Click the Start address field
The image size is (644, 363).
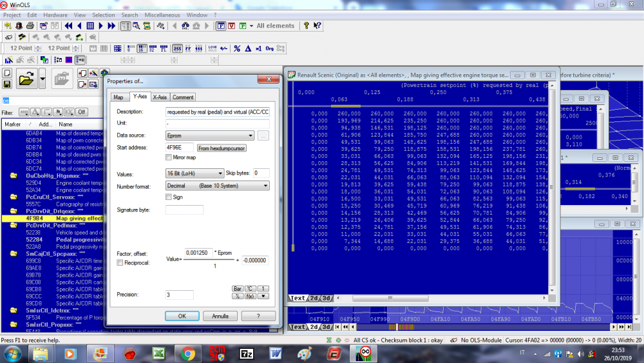[x=180, y=147]
